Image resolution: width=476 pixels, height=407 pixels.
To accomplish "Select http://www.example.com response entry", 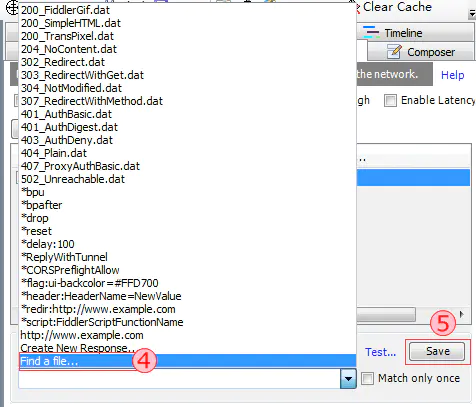I will point(187,335).
